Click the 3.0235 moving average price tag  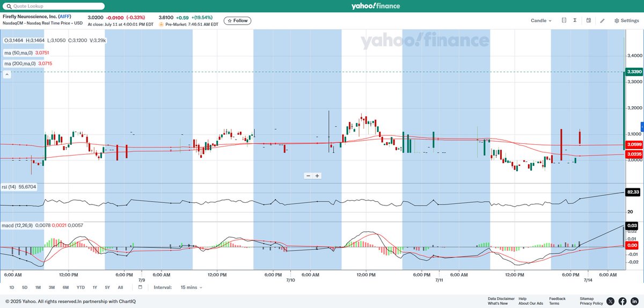tap(633, 154)
